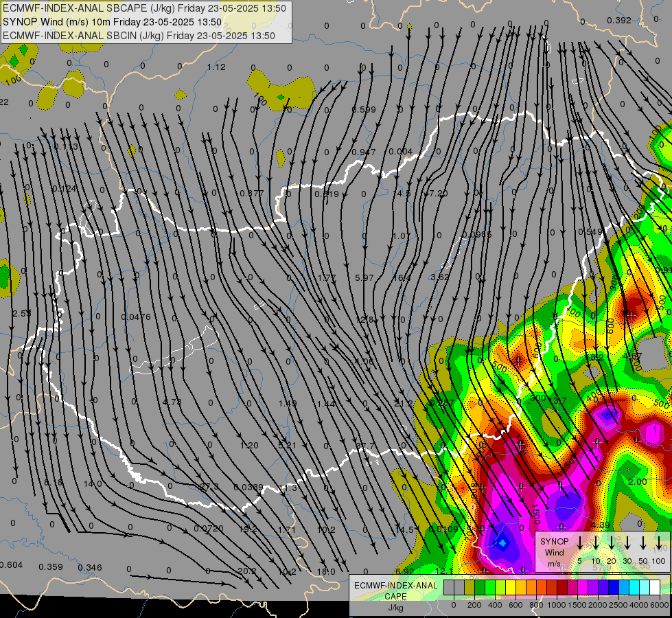Click the 0.599 value on the map
Viewport: 672px width, 618px height.
point(364,109)
